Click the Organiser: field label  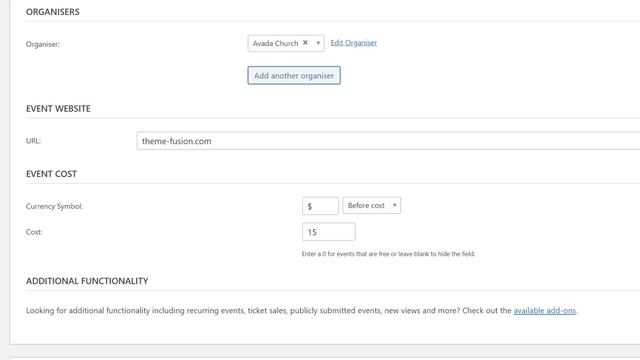(x=42, y=44)
